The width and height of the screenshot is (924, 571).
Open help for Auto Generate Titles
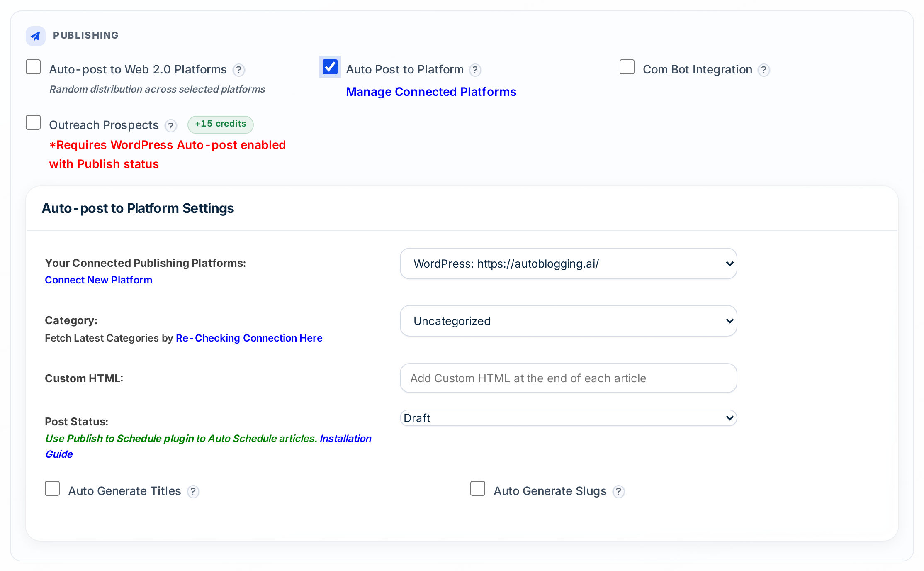pos(193,491)
